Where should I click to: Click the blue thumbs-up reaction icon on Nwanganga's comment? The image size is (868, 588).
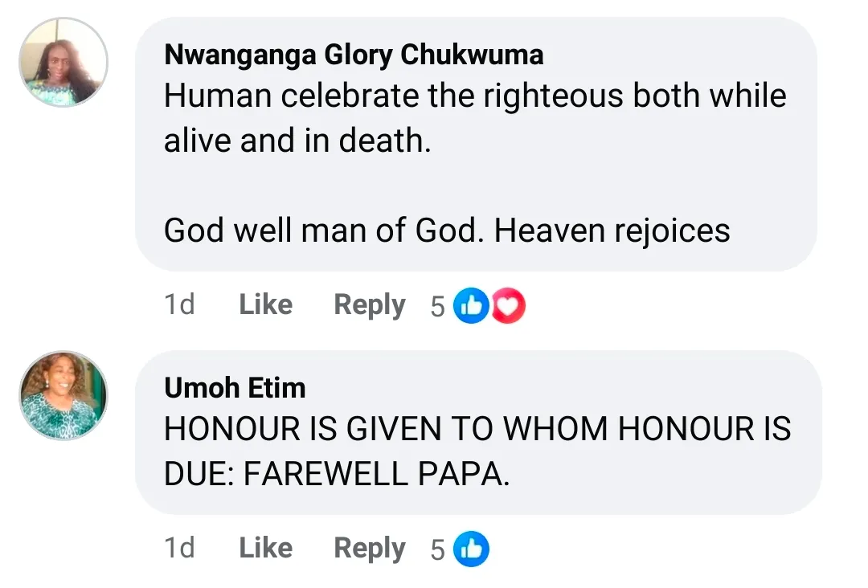(472, 306)
